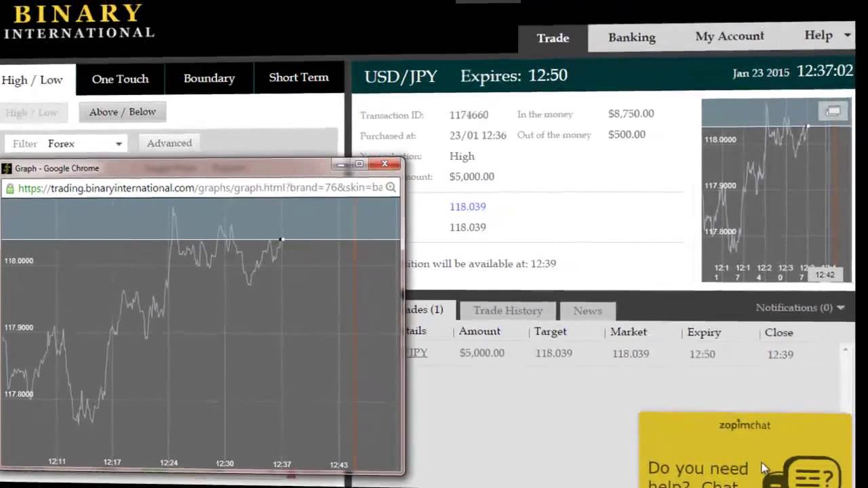This screenshot has width=868, height=488.
Task: Select One Touch option type
Action: coord(120,79)
